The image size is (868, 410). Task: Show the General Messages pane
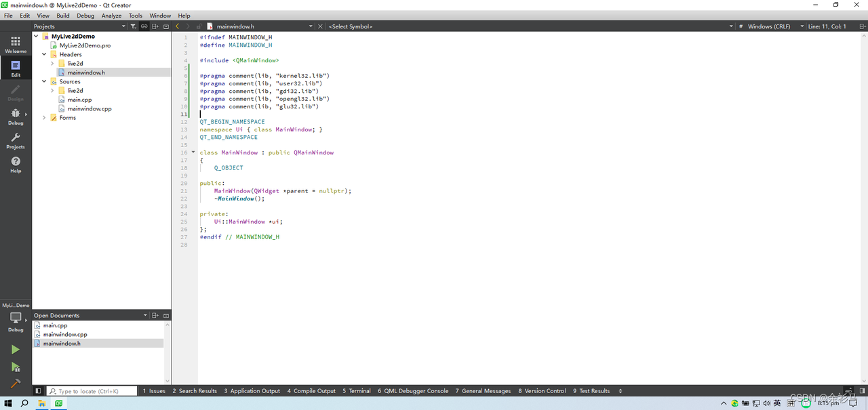[484, 391]
